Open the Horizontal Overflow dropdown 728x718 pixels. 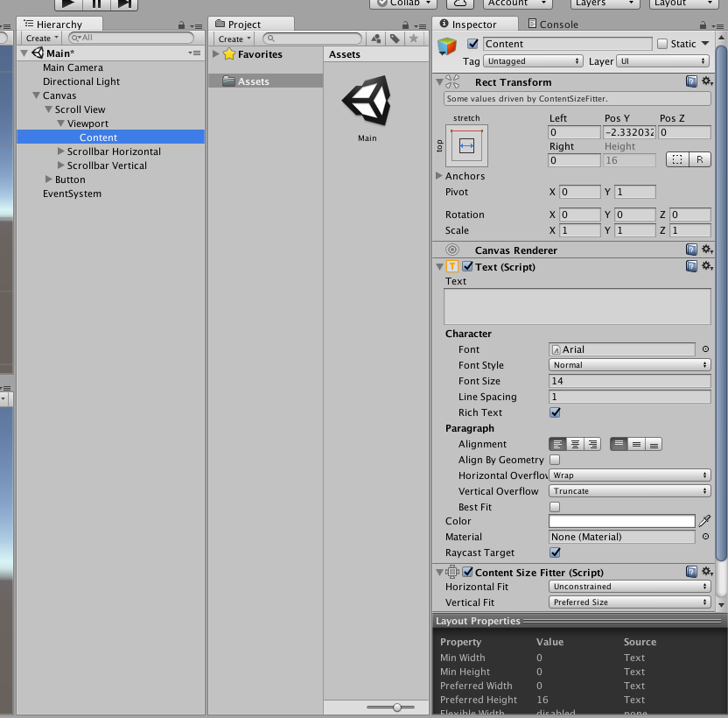(x=630, y=475)
